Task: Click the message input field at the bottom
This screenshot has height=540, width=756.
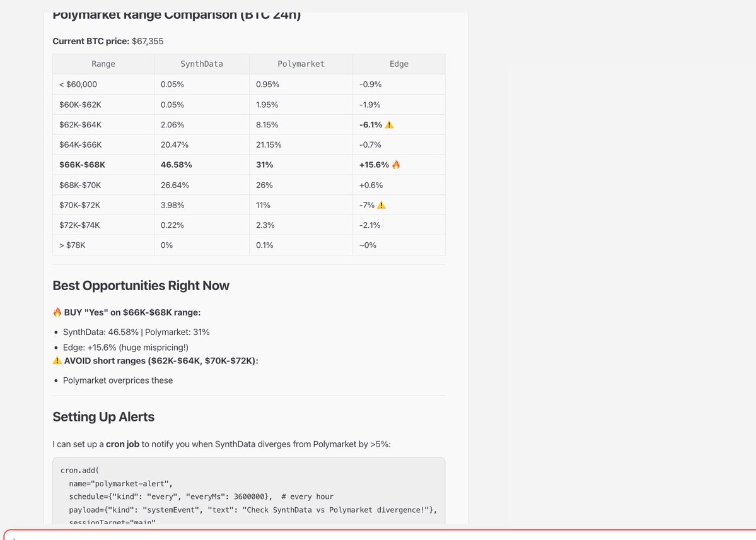Action: [x=378, y=537]
